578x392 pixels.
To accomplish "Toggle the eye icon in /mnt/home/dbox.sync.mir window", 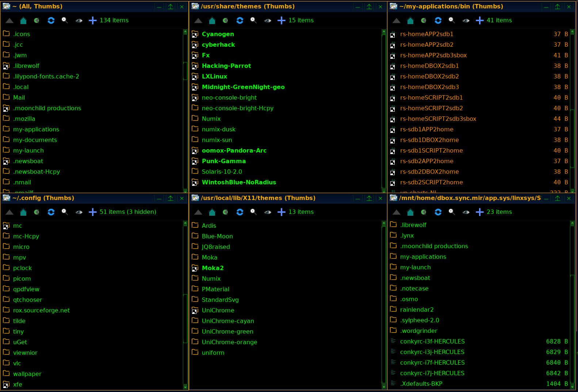I will [466, 212].
